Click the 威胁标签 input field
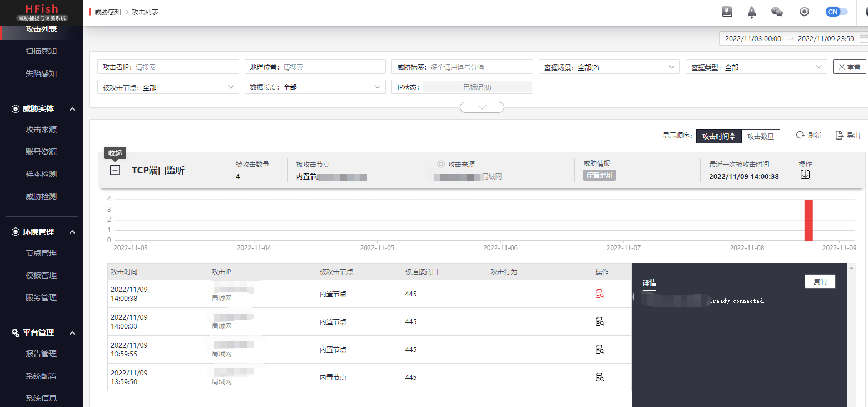868x407 pixels. pos(462,67)
